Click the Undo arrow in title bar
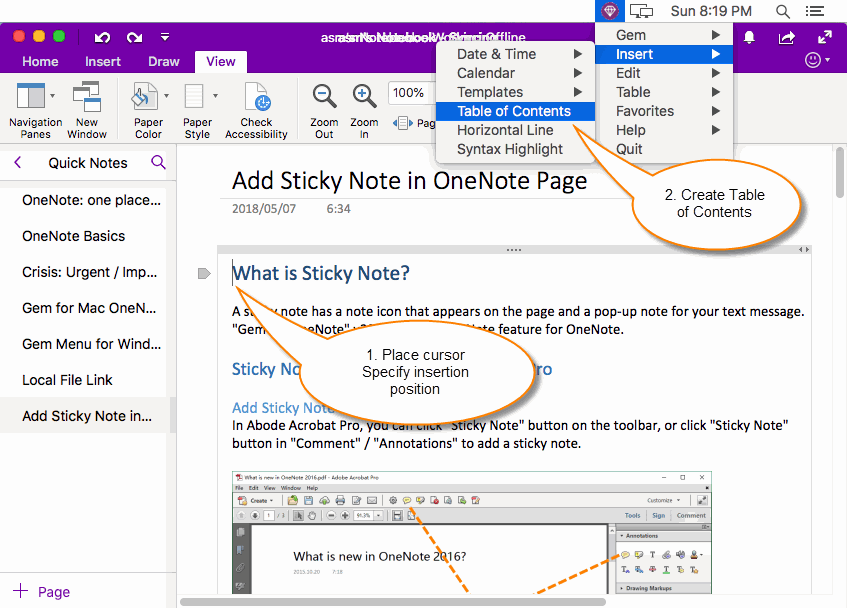Image resolution: width=847 pixels, height=608 pixels. point(102,37)
